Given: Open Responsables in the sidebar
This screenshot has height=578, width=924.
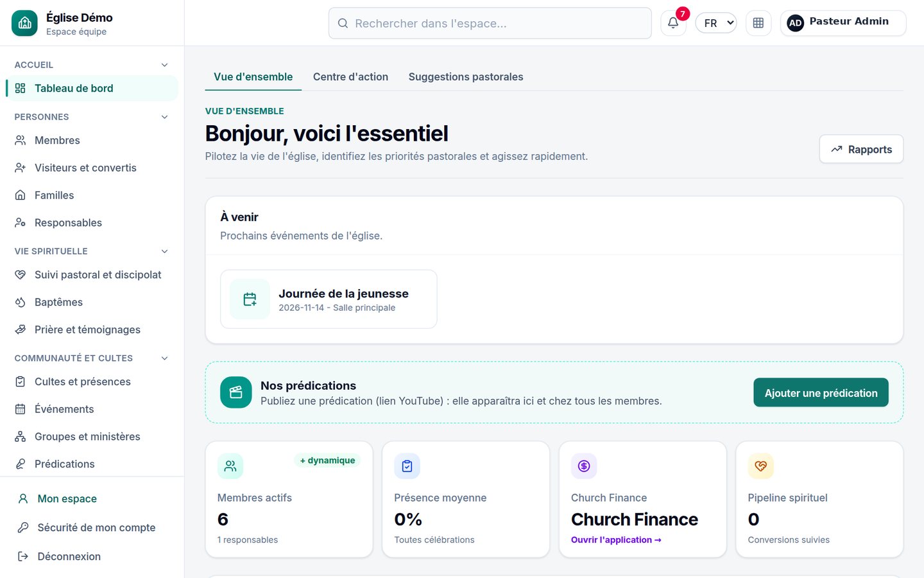Looking at the screenshot, I should click(x=92, y=223).
